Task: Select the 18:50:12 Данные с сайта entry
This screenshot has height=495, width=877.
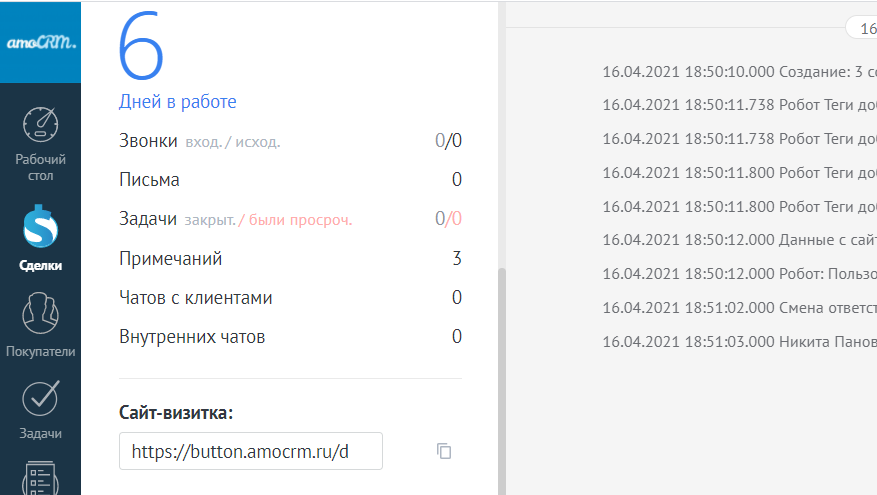Action: click(739, 240)
